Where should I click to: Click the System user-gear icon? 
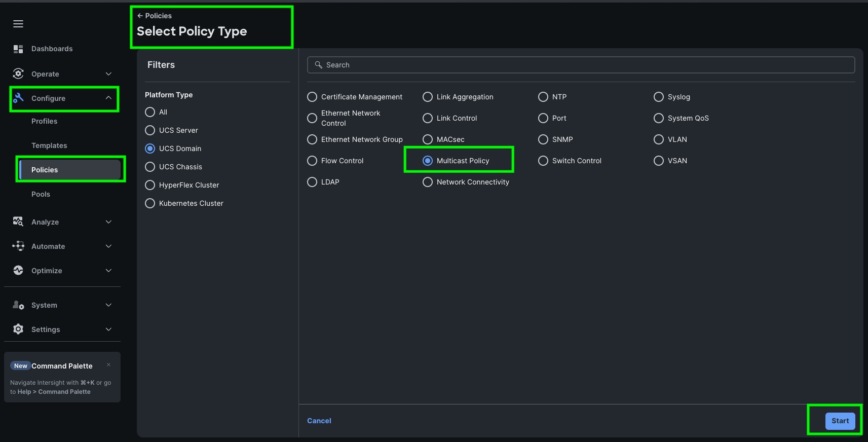pos(18,305)
